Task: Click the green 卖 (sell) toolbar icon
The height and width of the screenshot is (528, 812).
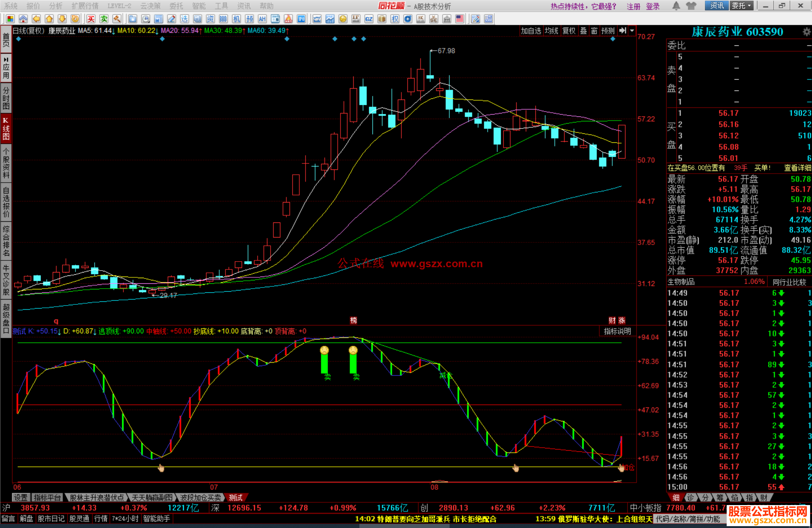Action: pos(104,19)
